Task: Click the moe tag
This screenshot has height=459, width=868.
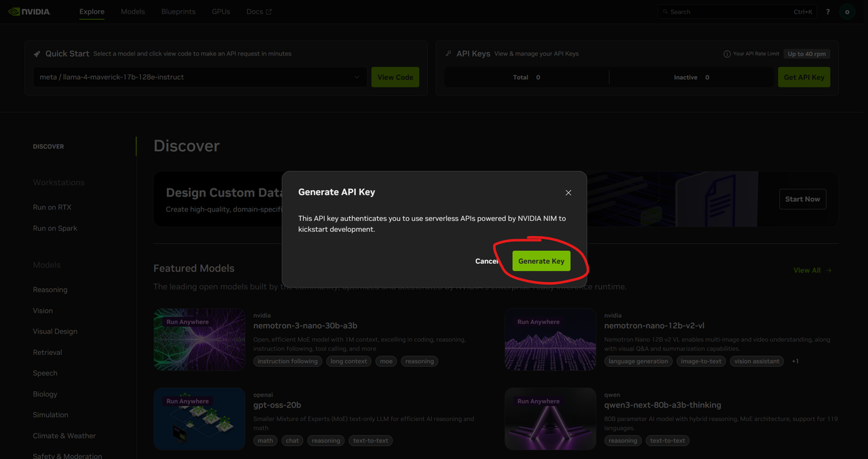Action: [387, 361]
